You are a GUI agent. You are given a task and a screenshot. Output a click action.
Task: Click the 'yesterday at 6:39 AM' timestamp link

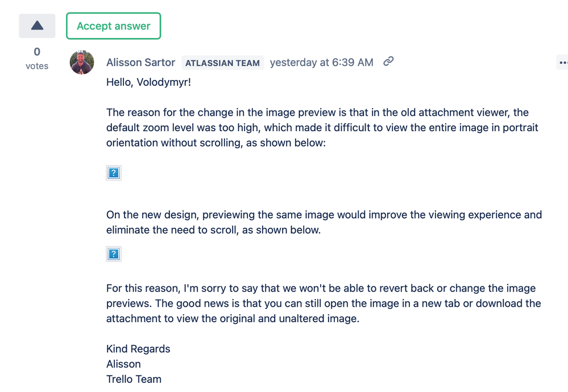point(321,62)
